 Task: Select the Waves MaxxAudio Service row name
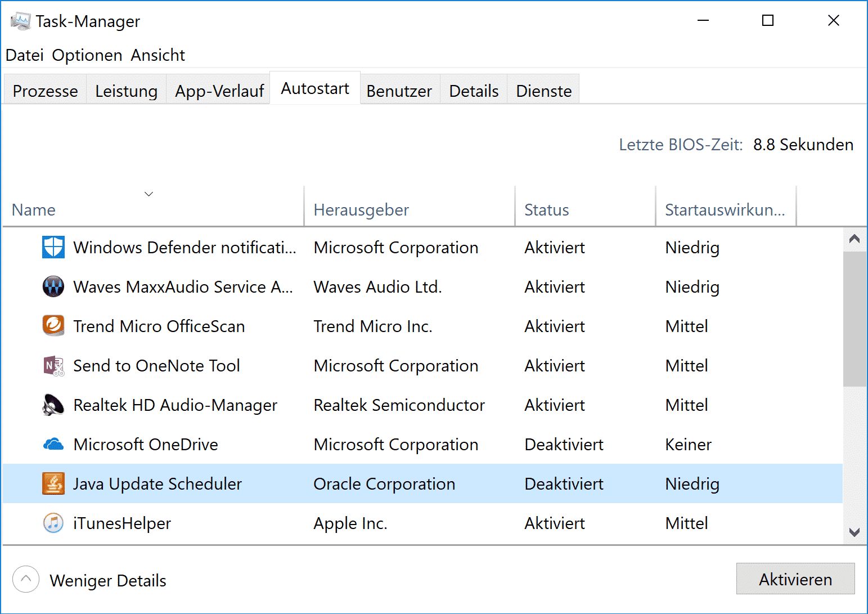(183, 287)
